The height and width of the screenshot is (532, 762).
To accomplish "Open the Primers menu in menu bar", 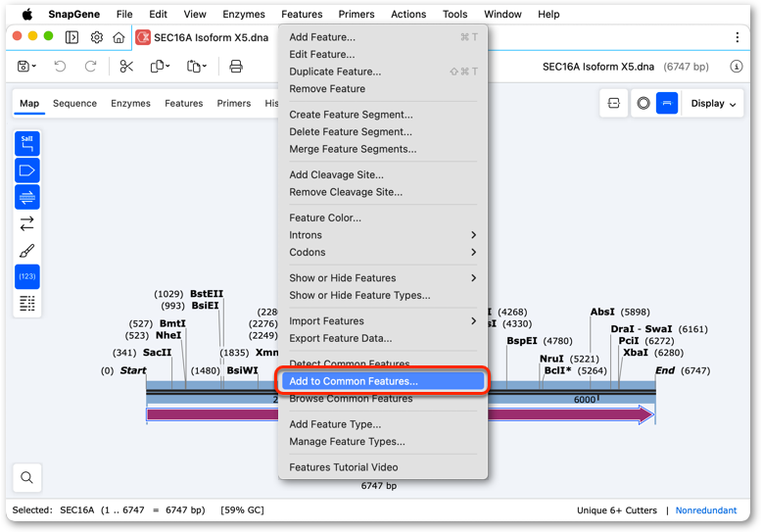I will pos(357,14).
